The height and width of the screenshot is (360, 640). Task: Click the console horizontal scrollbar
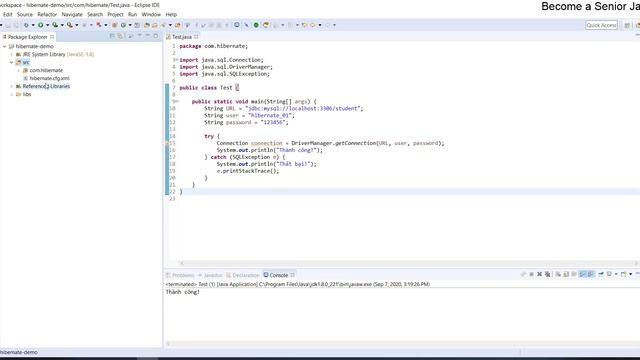[x=402, y=344]
